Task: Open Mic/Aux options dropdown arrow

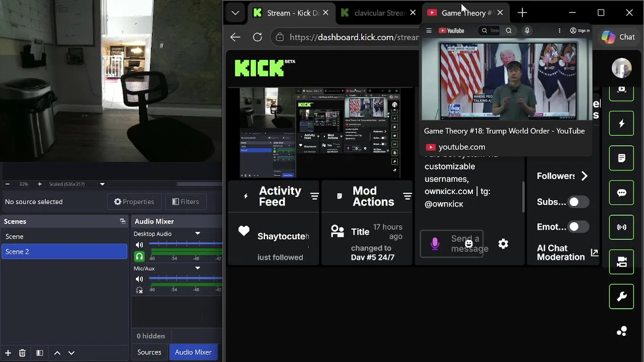Action: click(x=198, y=268)
